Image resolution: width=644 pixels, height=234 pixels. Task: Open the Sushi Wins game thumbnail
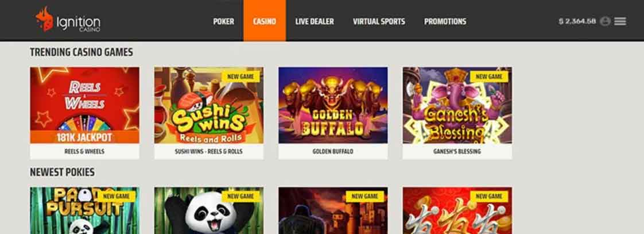tap(209, 105)
